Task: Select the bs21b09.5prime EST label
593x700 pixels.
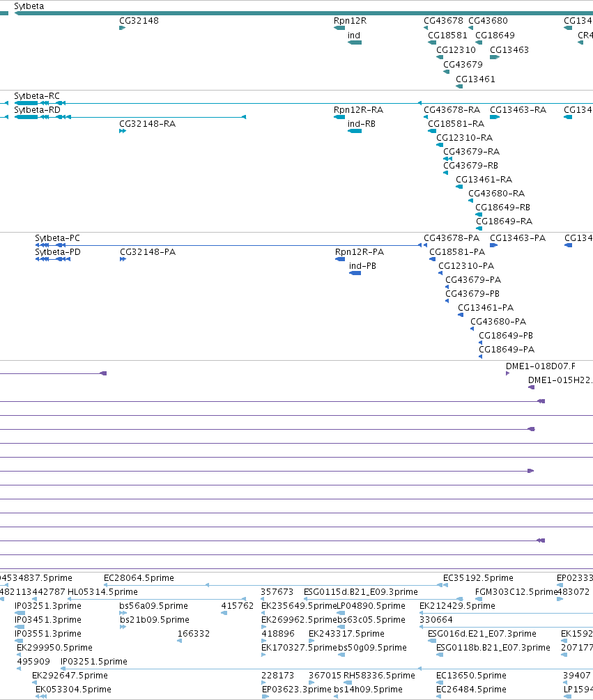Action: [x=154, y=620]
